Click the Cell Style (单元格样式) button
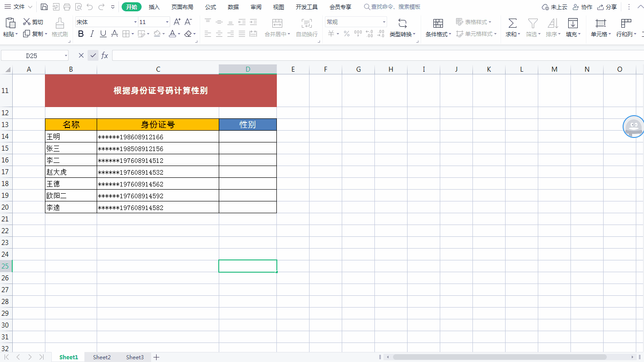The height and width of the screenshot is (362, 644). (x=476, y=34)
